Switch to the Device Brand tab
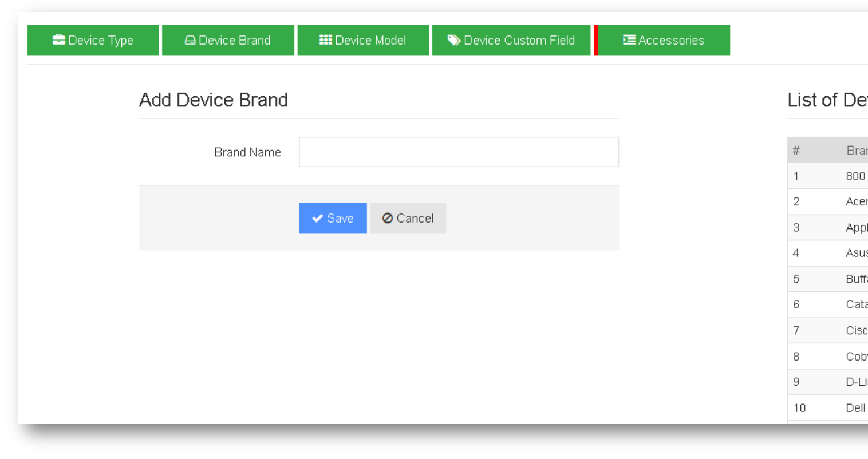 coord(228,40)
